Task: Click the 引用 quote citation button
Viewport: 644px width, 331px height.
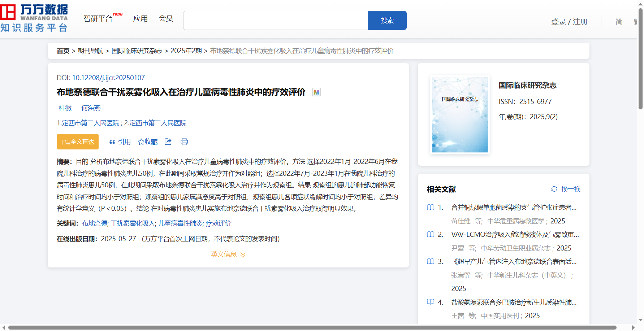Action: [x=120, y=142]
